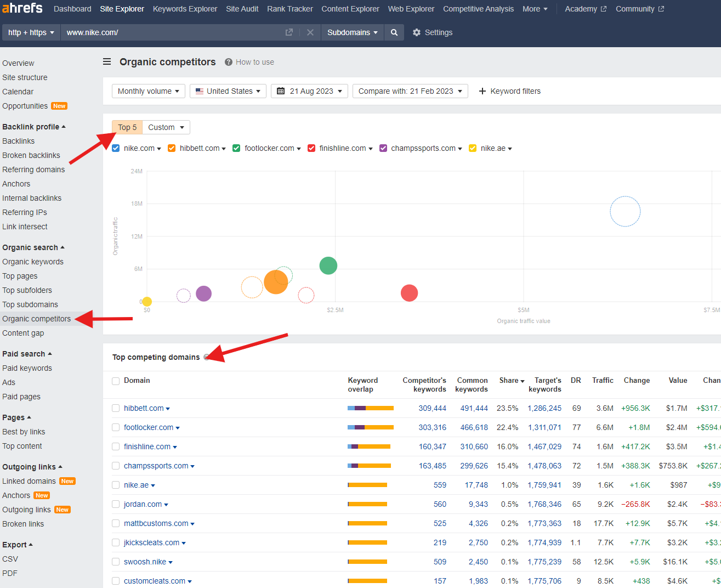This screenshot has width=721, height=588.
Task: Clear the target URL using the X icon
Action: click(310, 32)
